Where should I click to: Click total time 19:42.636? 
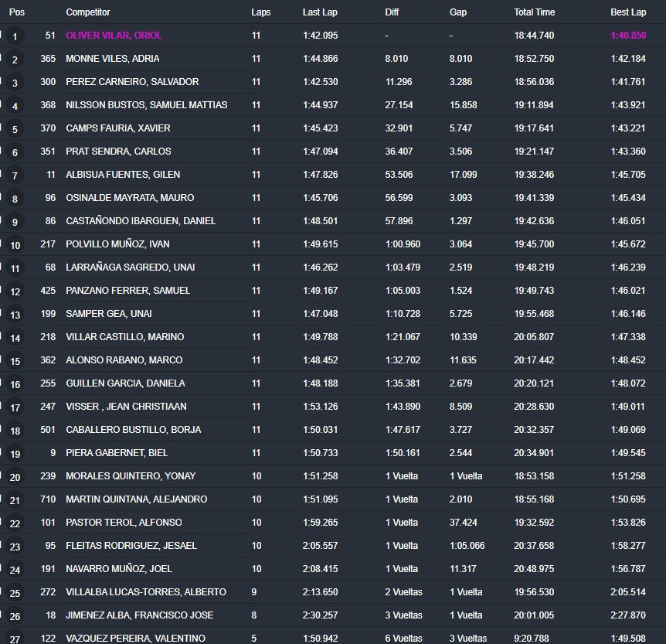tap(534, 220)
